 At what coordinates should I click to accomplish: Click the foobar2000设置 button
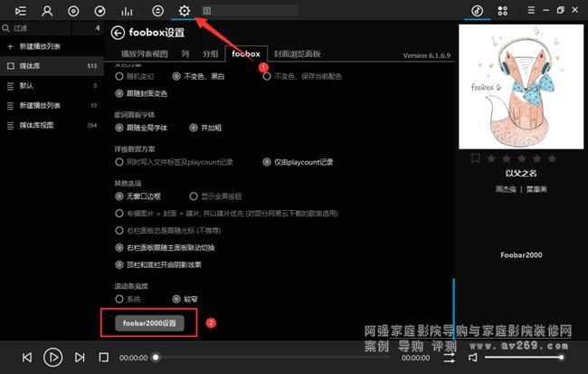point(150,322)
